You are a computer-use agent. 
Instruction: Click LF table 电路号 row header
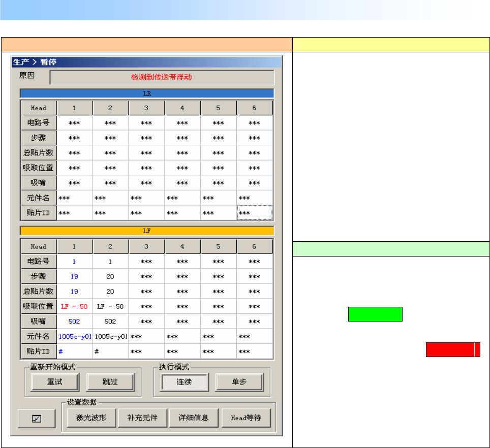(x=39, y=261)
